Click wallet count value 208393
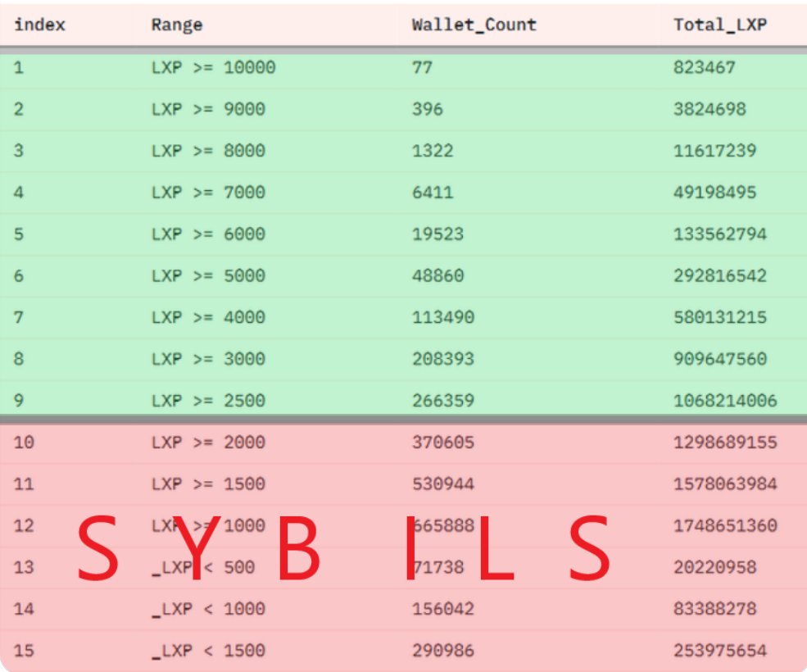Image resolution: width=807 pixels, height=672 pixels. tap(442, 358)
